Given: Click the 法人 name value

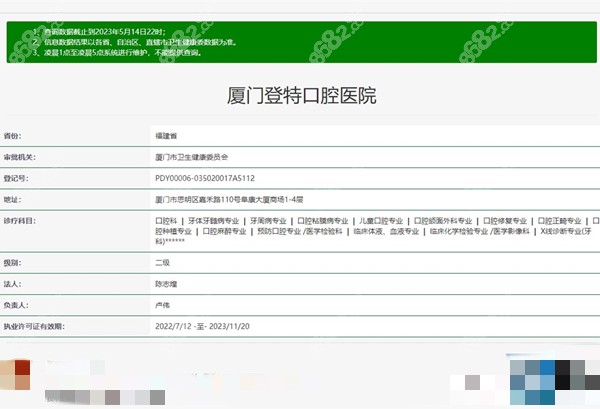Looking at the screenshot, I should pos(166,284).
